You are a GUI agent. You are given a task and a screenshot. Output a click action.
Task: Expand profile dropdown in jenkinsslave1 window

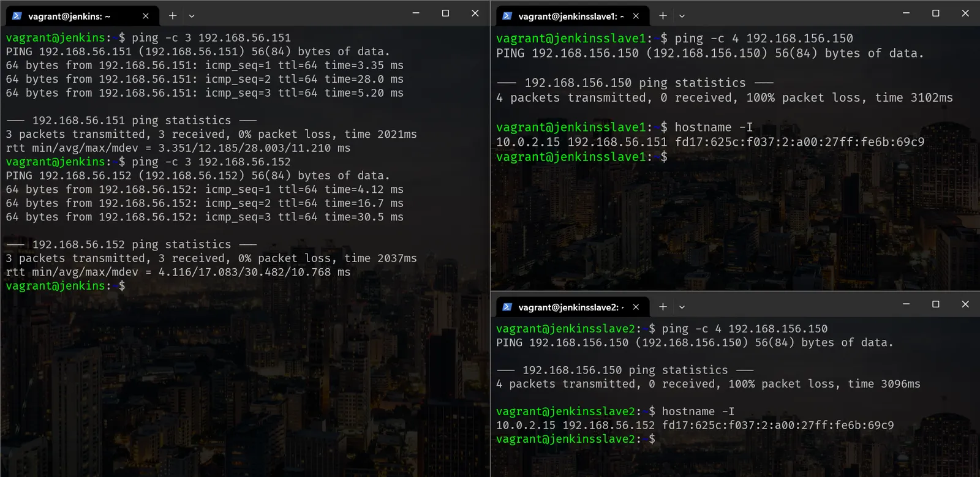coord(682,16)
